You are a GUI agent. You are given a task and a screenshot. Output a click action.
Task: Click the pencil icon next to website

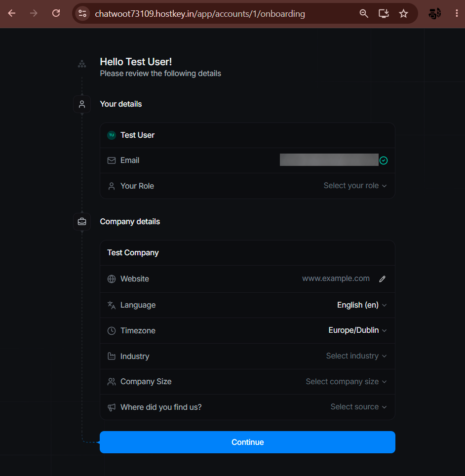382,279
